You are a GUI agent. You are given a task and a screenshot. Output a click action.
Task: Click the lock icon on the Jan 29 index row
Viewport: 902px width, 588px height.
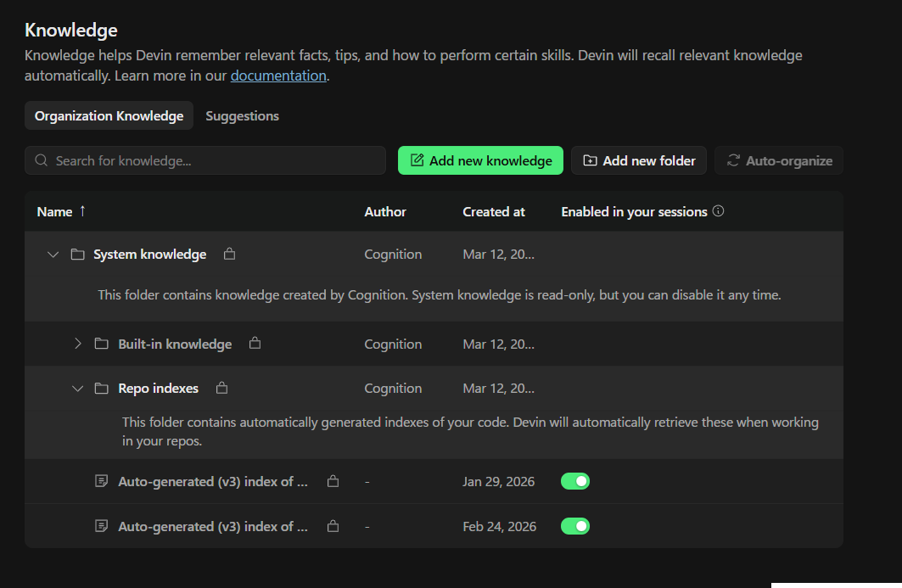(333, 481)
